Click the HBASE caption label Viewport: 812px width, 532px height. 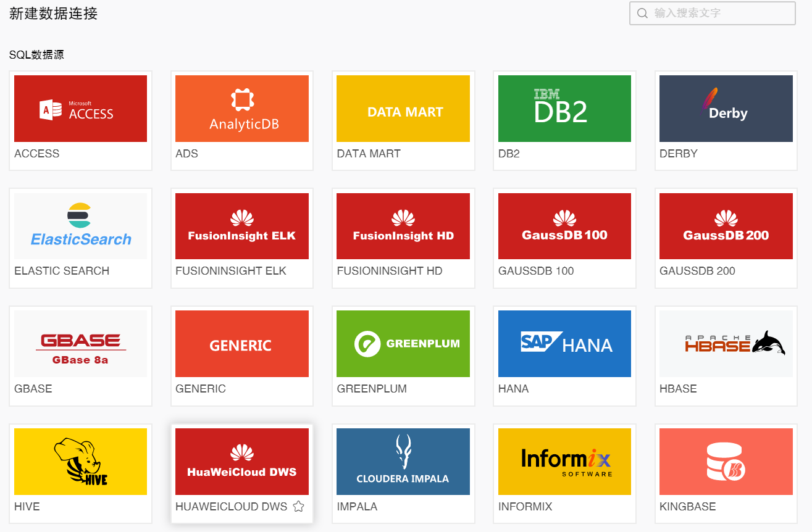pos(678,389)
